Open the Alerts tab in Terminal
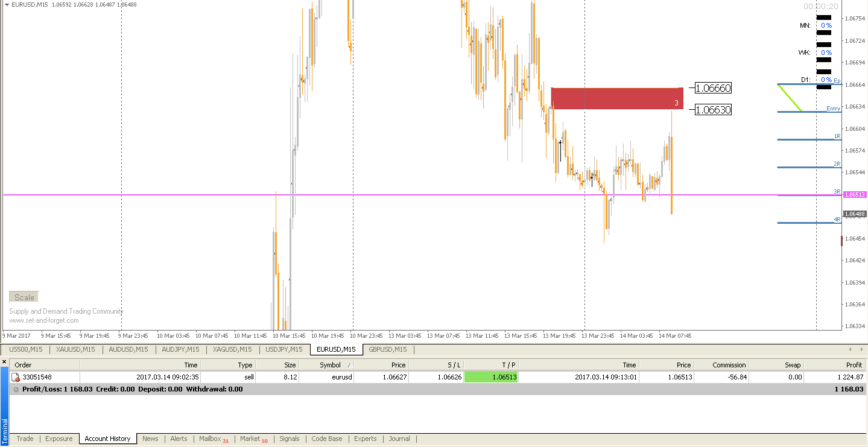Image resolution: width=868 pixels, height=447 pixels. coord(179,439)
